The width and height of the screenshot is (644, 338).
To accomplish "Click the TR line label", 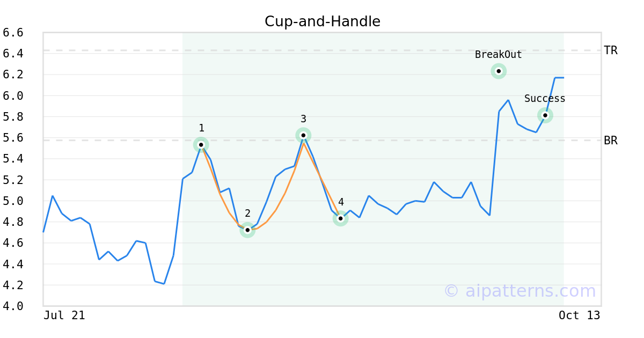I will pos(611,50).
